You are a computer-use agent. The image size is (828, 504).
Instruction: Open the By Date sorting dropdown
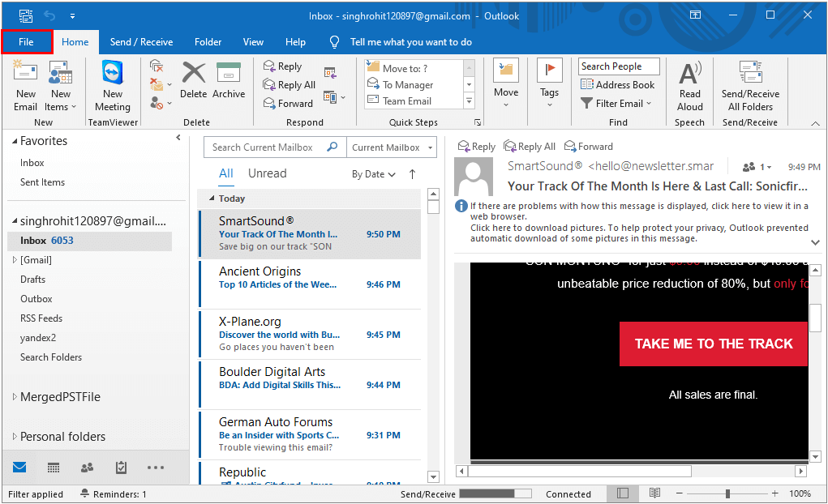(369, 173)
